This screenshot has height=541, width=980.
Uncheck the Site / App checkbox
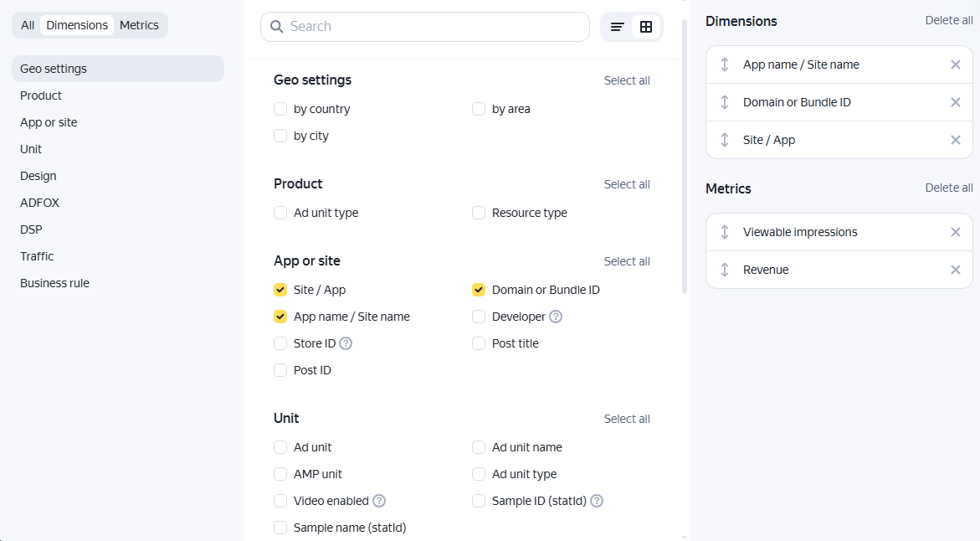(x=280, y=290)
